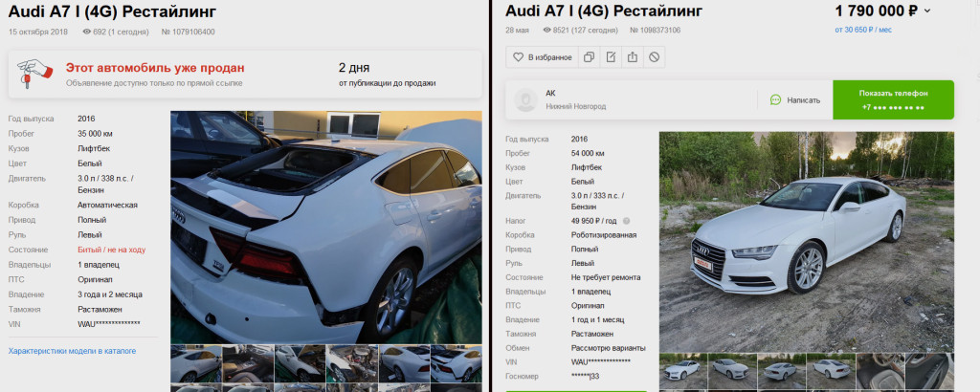
Task: Open third thumbnail (rear view) under right listing
Action: [x=782, y=371]
